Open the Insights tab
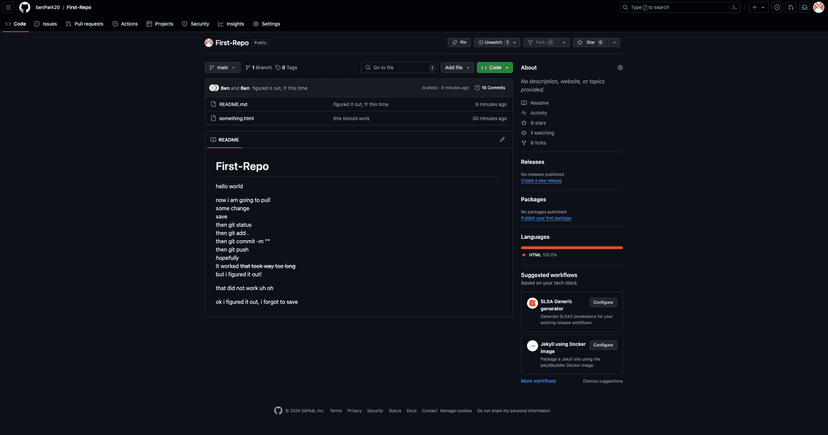 coord(231,24)
